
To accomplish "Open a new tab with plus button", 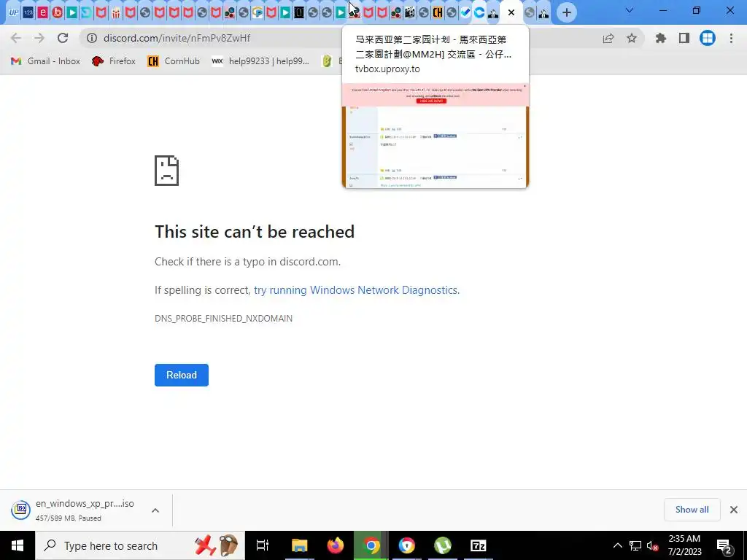I will [x=566, y=12].
